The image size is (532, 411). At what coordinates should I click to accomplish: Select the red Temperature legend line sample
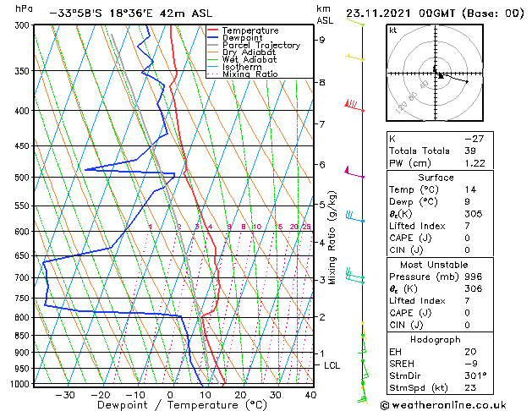212,30
